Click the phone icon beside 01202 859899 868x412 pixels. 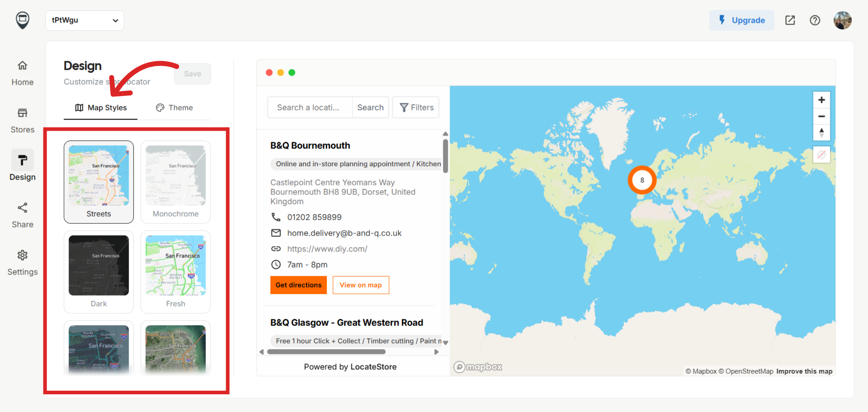point(276,217)
